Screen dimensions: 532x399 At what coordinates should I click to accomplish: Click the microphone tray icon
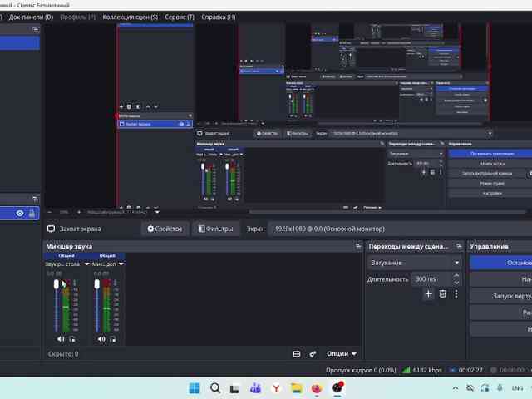[x=500, y=388]
